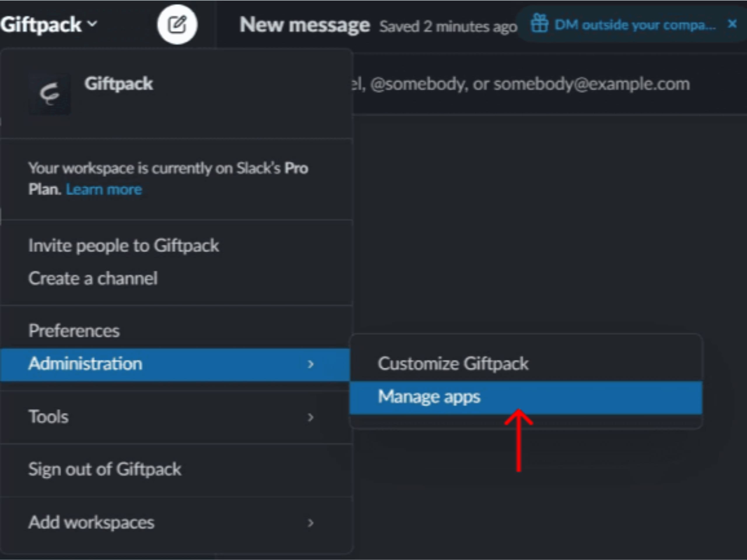This screenshot has height=560, width=747.
Task: Expand the Add workspaces submenu chevron
Action: [311, 523]
